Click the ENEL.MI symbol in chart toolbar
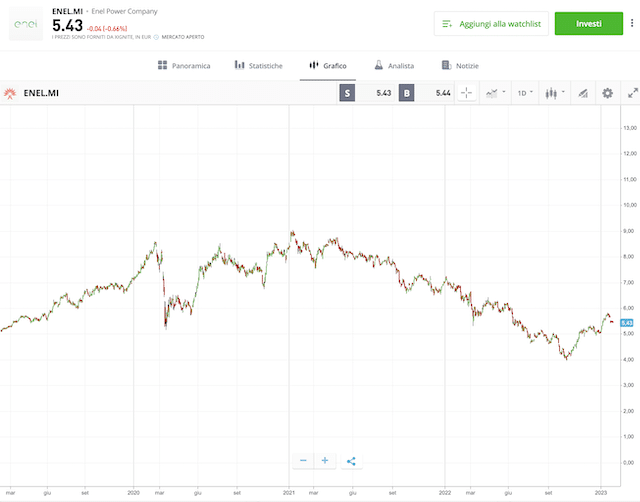The image size is (640, 502). (41, 93)
